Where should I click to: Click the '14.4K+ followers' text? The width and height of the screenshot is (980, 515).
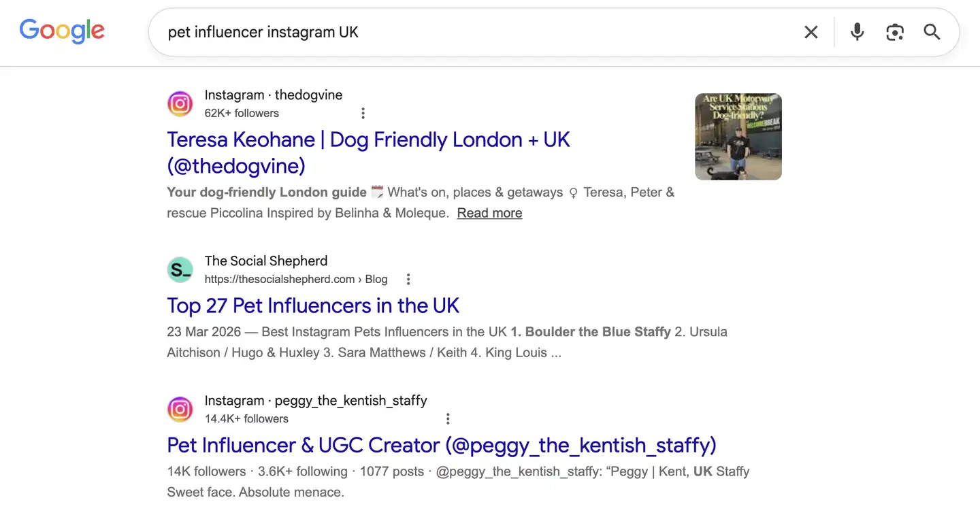246,418
